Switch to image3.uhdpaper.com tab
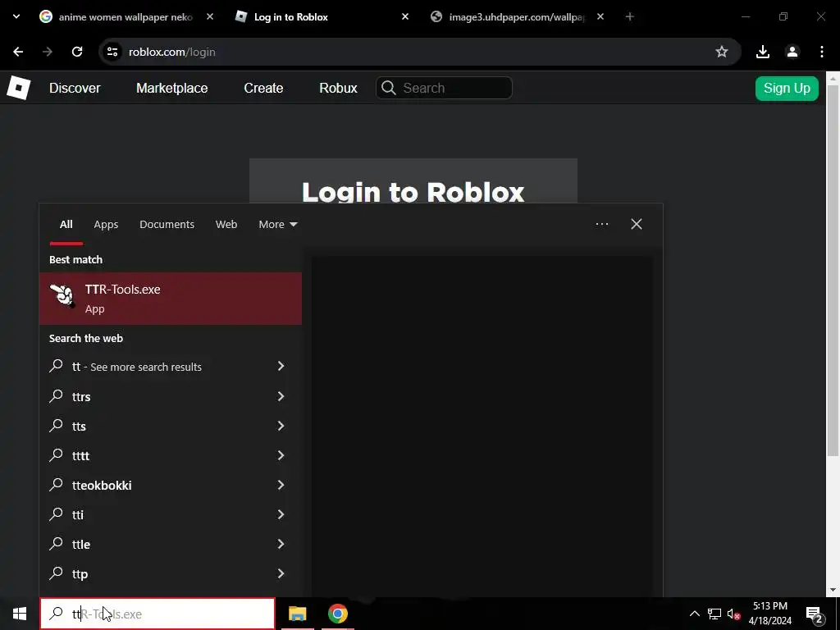The width and height of the screenshot is (840, 630). 516,17
